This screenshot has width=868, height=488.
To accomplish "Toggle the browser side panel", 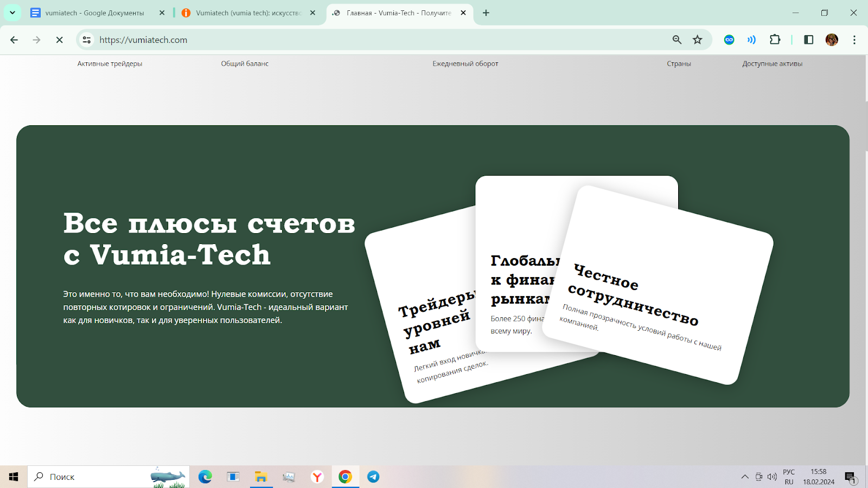I will (808, 40).
